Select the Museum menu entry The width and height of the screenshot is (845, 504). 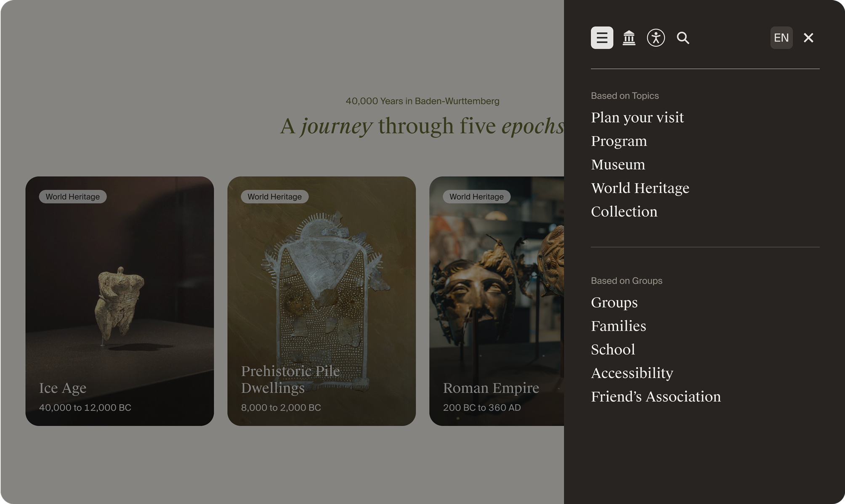pos(618,164)
